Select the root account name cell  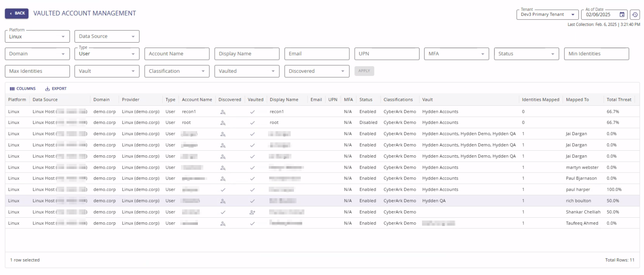(x=186, y=123)
